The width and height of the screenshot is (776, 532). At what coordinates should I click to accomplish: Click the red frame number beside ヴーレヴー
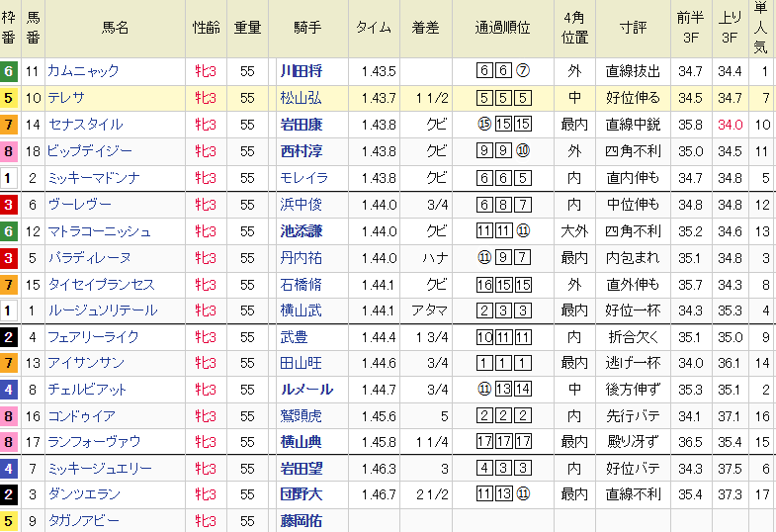pyautogui.click(x=9, y=205)
